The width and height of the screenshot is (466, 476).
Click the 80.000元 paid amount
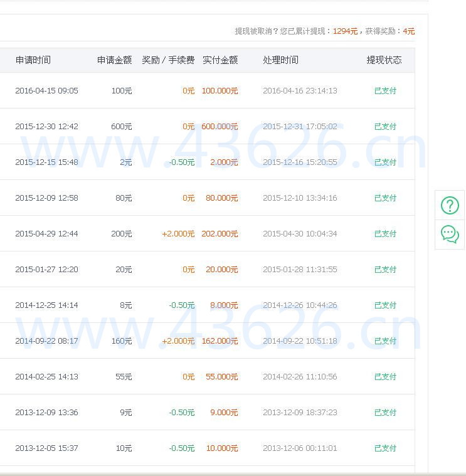click(x=222, y=198)
